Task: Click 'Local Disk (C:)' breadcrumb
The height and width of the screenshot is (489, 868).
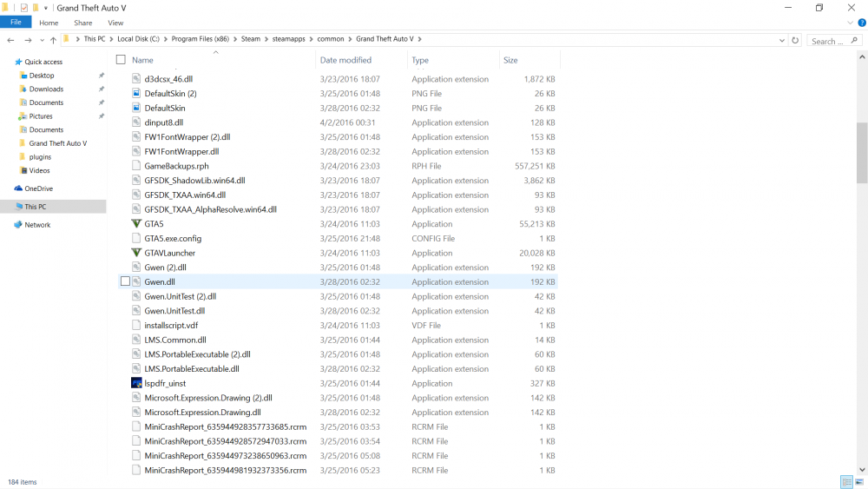Action: [138, 39]
